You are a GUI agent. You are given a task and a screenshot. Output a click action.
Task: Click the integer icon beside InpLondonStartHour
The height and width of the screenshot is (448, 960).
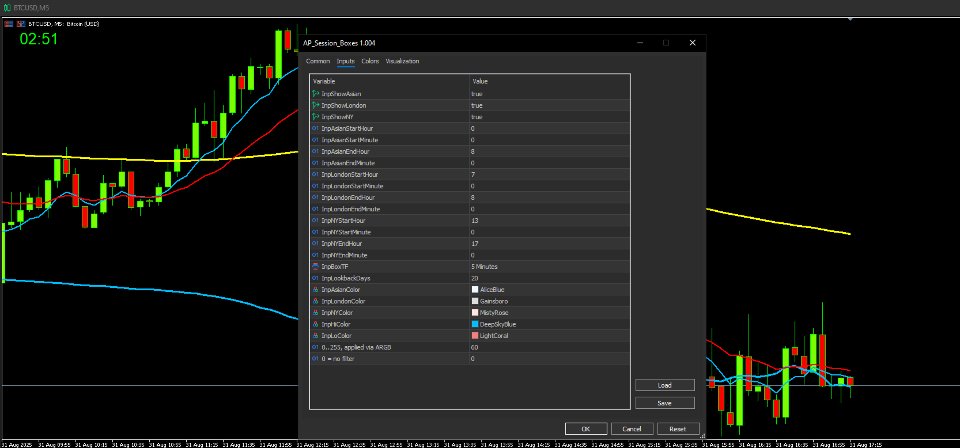coord(316,174)
